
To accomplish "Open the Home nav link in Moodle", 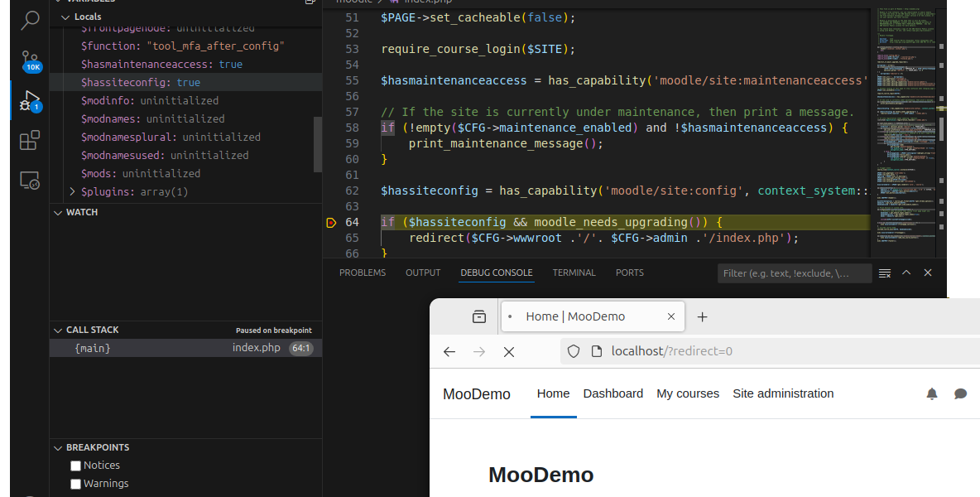I will click(553, 393).
